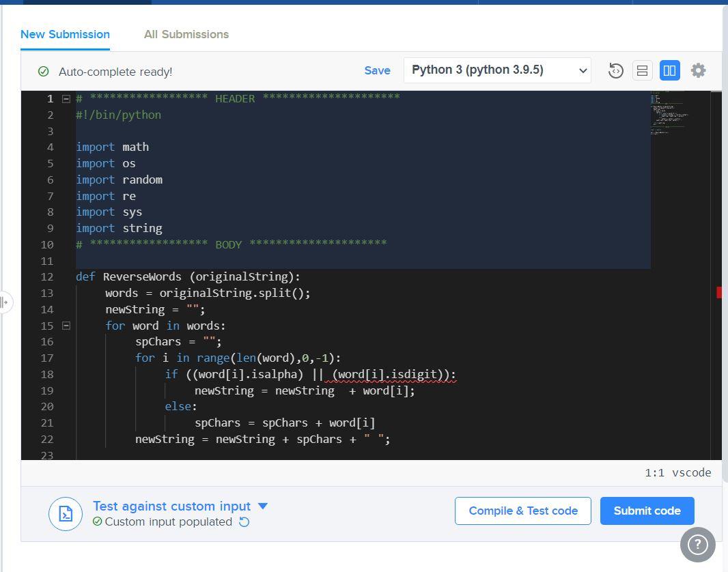728x572 pixels.
Task: Click Compile & Test code
Action: tap(522, 510)
